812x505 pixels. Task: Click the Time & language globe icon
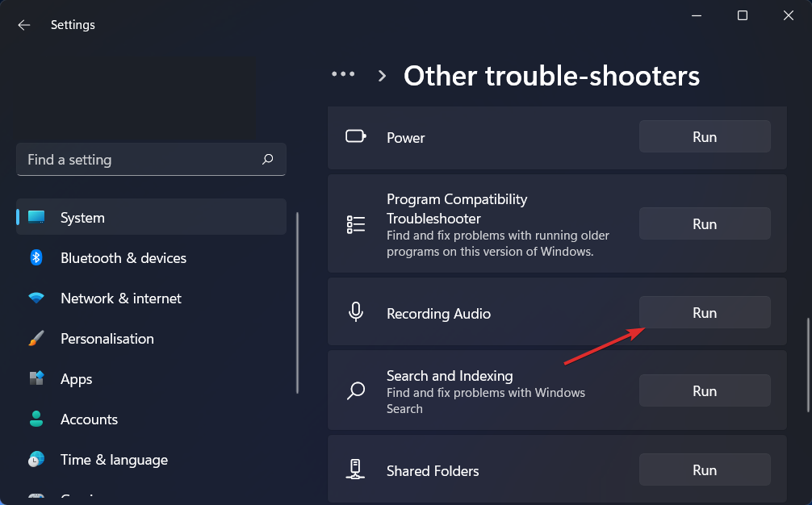36,460
